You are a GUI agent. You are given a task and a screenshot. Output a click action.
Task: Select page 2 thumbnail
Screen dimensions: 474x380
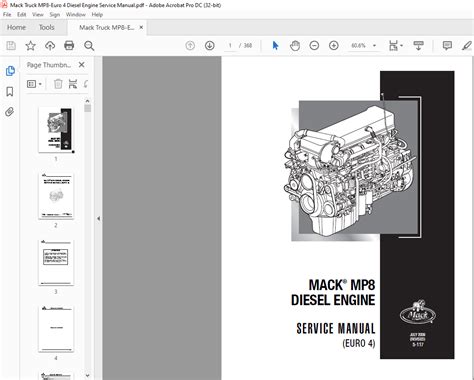pos(56,196)
